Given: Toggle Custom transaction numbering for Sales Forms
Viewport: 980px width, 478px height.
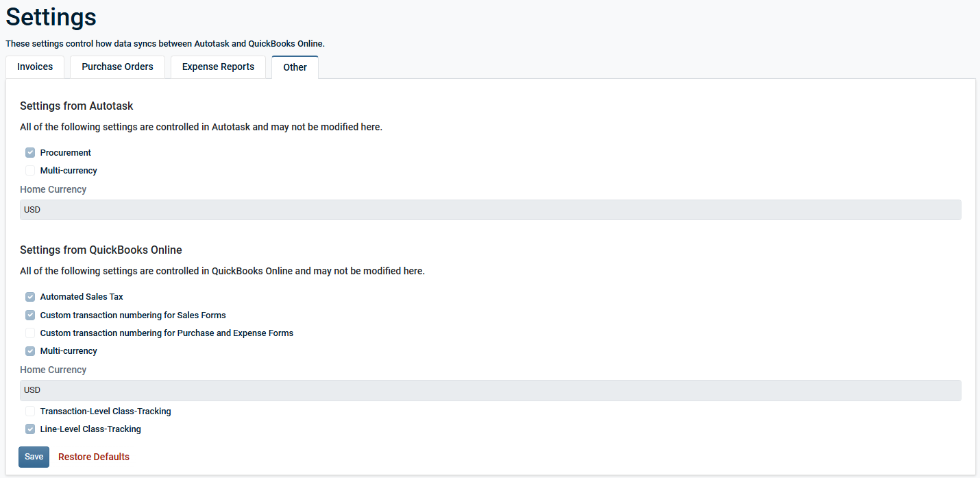Looking at the screenshot, I should click(30, 315).
